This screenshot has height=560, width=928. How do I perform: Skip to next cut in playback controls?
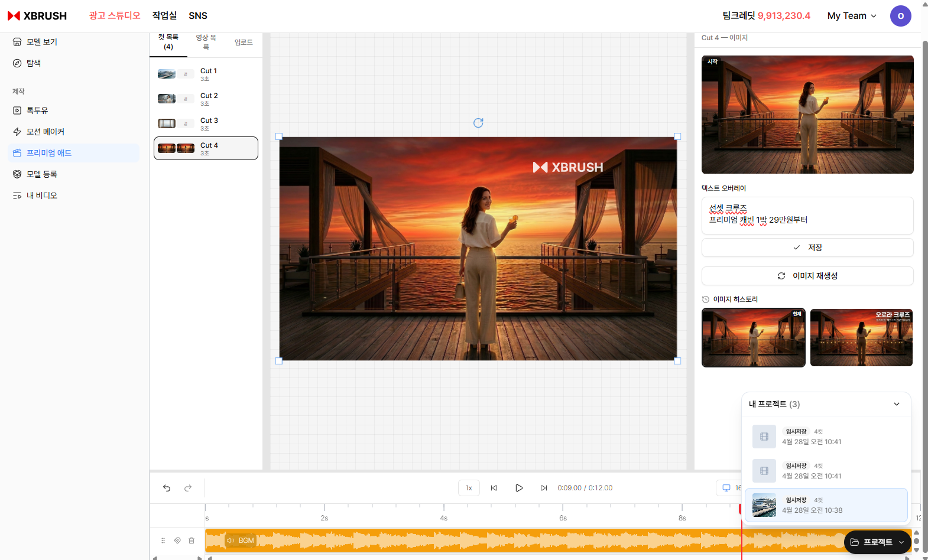(x=543, y=488)
